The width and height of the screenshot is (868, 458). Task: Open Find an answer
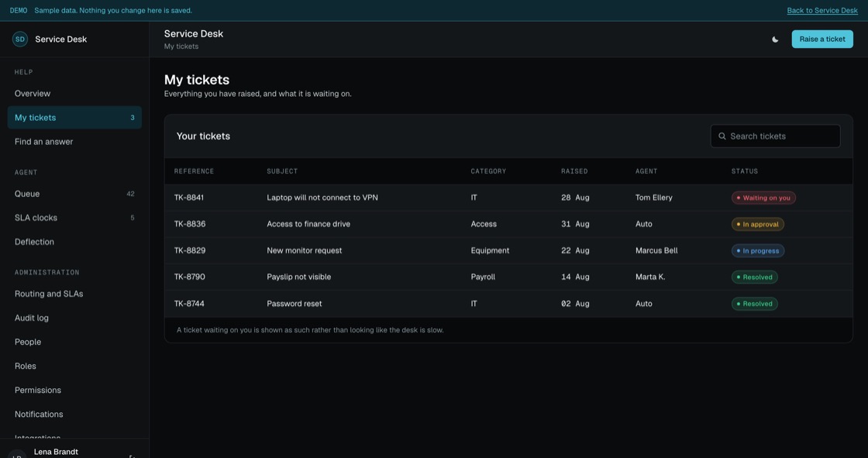[74, 142]
